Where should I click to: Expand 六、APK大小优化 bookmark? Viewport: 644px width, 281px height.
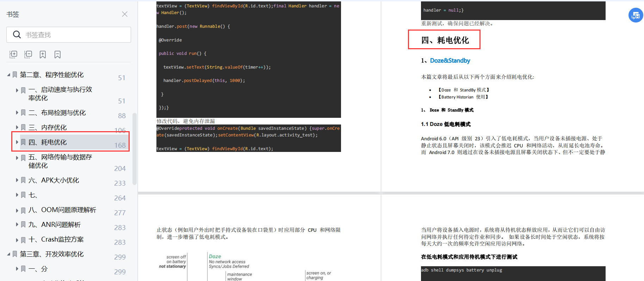(x=17, y=180)
